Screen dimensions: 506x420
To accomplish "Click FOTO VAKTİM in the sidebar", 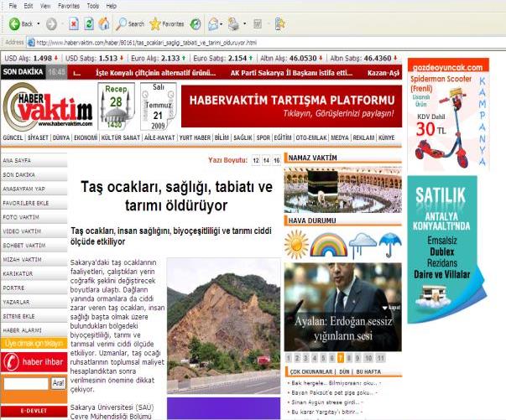I will pyautogui.click(x=34, y=217).
